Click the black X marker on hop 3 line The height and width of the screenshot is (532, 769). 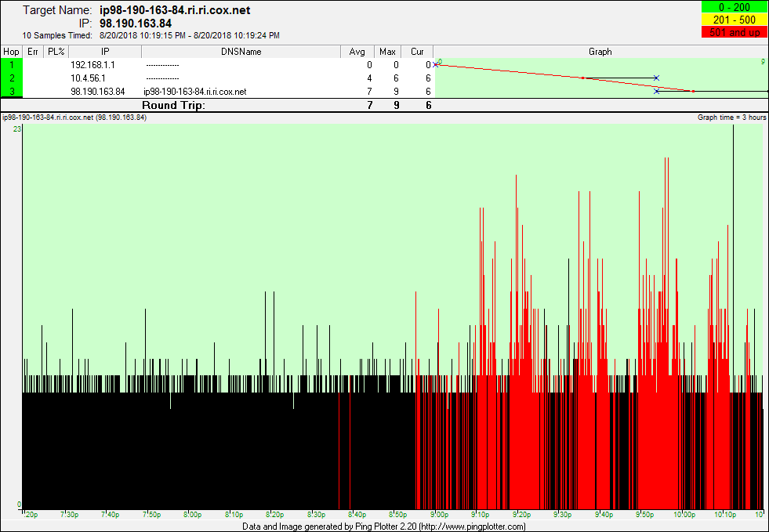click(657, 91)
